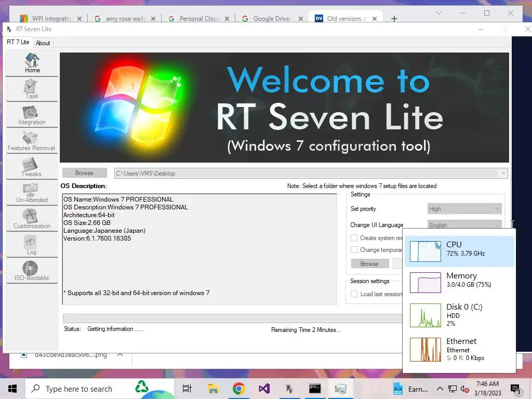Viewport: 532px width, 399px height.
Task: Click the 'Remaining Time 2 Minutes...' text
Action: 305,330
